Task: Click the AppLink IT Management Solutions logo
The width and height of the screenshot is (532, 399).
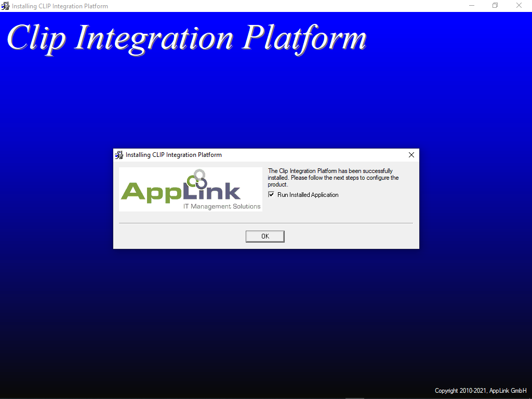Action: pos(191,189)
